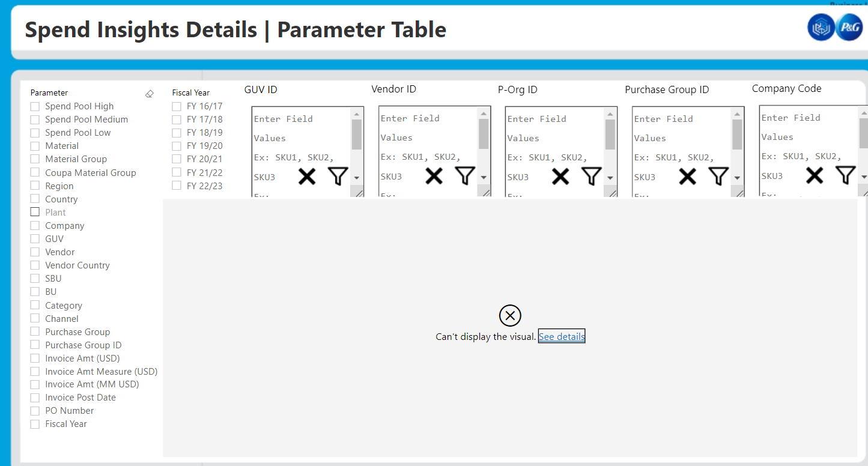Select the Invoice Post Date checkbox

click(35, 398)
